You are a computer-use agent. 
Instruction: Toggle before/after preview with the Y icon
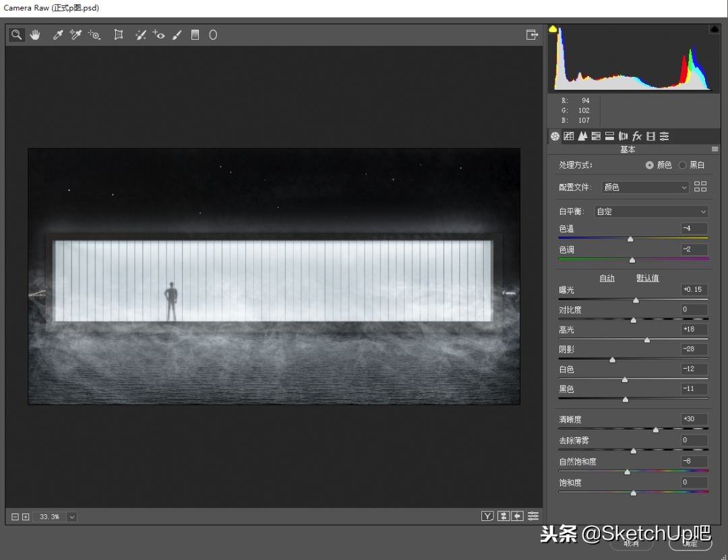point(487,516)
